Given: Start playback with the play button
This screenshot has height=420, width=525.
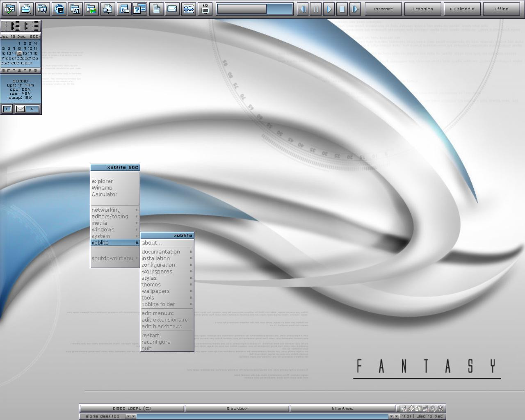Looking at the screenshot, I should pyautogui.click(x=329, y=9).
